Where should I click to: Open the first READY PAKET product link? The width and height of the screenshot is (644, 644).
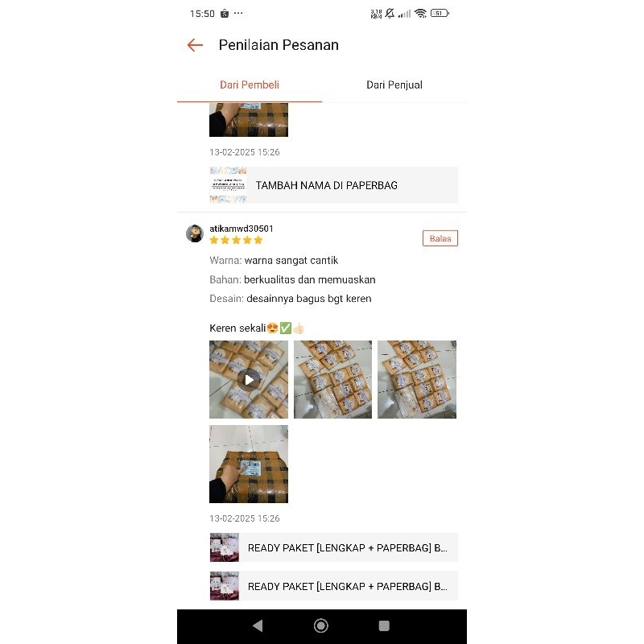[x=333, y=547]
